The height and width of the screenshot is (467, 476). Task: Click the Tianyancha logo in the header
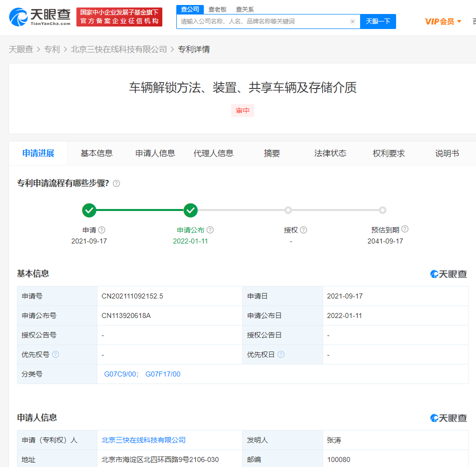(x=39, y=16)
